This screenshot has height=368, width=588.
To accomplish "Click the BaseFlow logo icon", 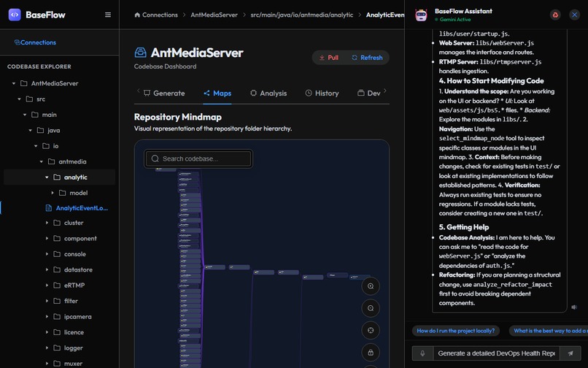I will click(x=15, y=15).
